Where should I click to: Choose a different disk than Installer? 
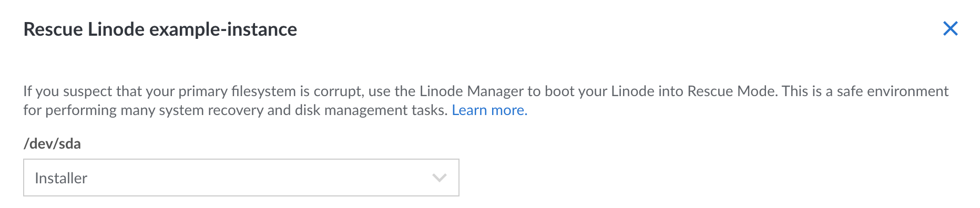(x=241, y=178)
